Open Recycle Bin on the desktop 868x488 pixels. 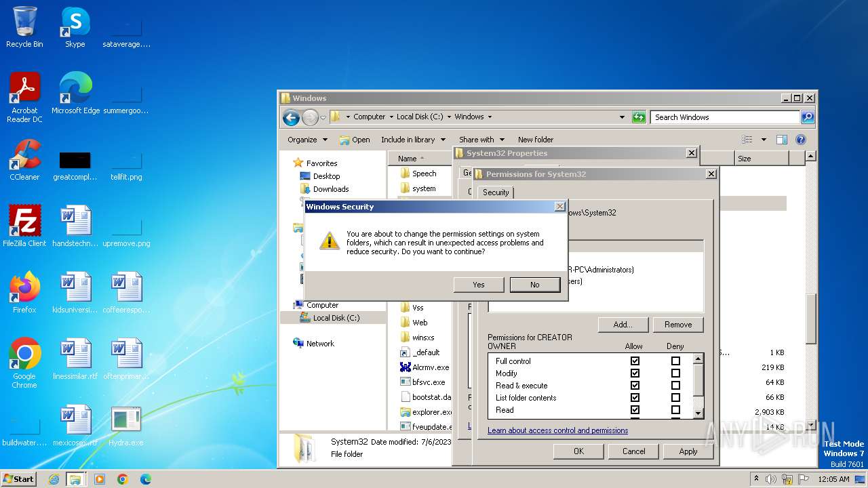[x=24, y=27]
